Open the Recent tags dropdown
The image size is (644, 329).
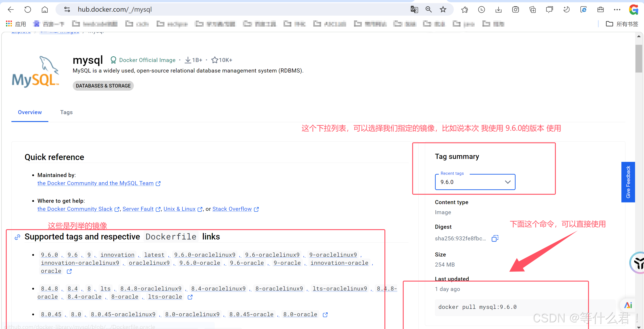[475, 182]
